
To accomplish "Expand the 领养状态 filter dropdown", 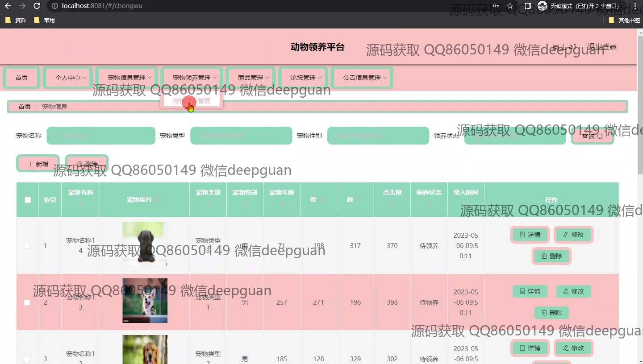I will (515, 136).
